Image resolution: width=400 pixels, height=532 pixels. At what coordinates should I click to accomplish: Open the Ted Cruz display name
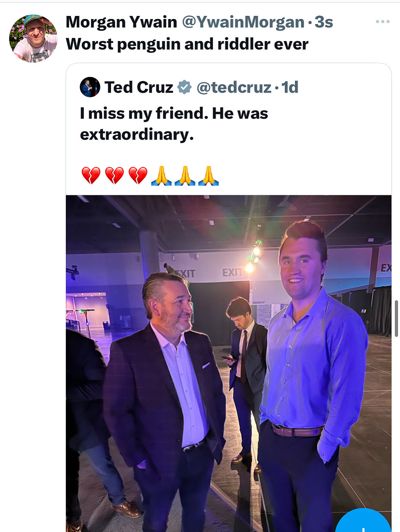(139, 87)
